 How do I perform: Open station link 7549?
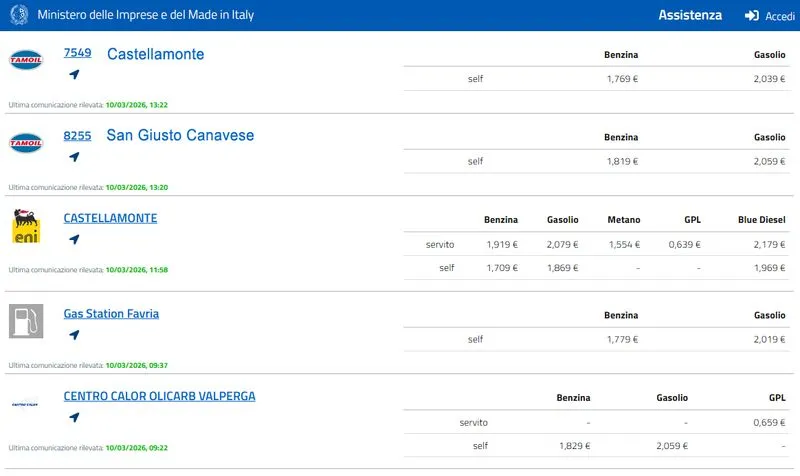(77, 53)
